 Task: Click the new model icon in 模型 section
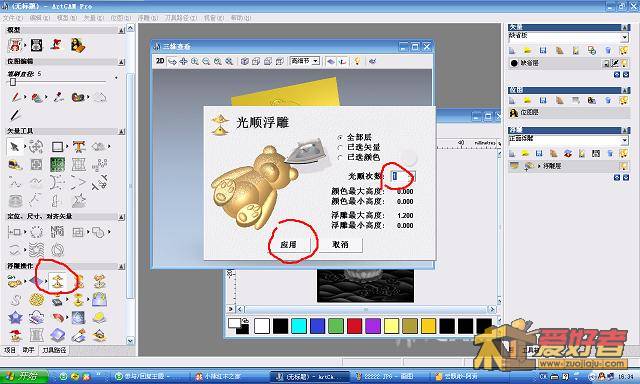pos(14,45)
